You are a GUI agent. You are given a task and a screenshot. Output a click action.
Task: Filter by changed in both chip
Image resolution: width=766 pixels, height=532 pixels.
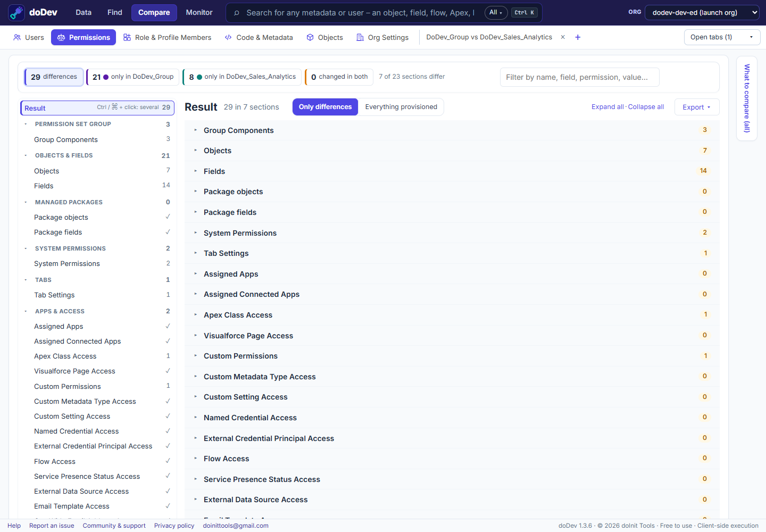(x=339, y=77)
